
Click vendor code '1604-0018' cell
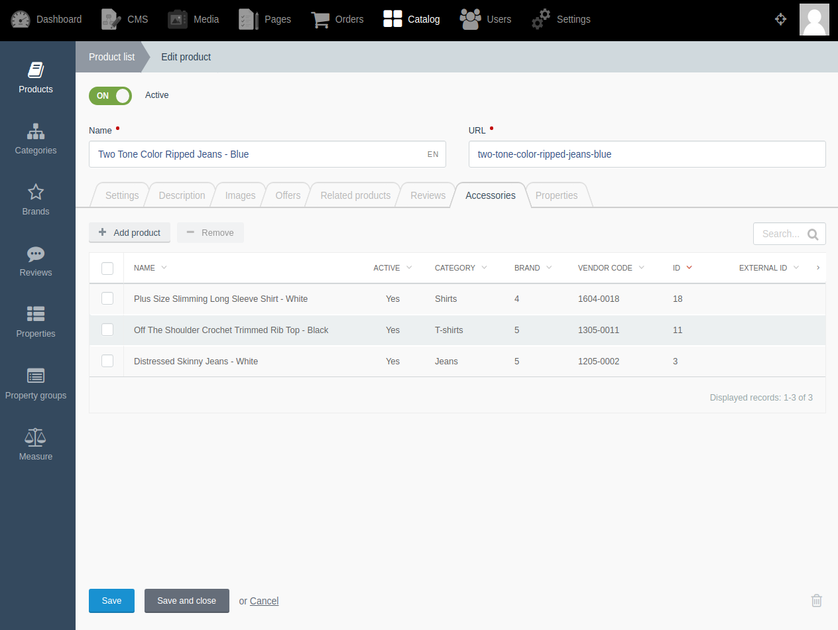pyautogui.click(x=599, y=299)
